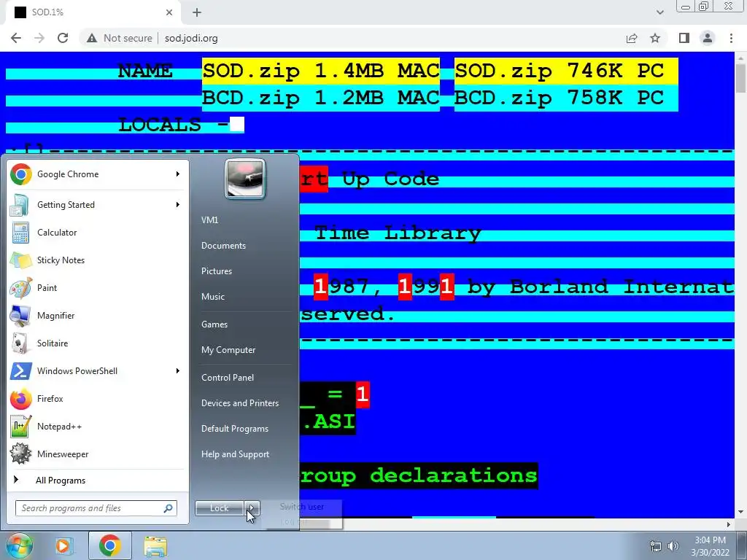Open Control Panel
747x560 pixels.
pos(228,378)
